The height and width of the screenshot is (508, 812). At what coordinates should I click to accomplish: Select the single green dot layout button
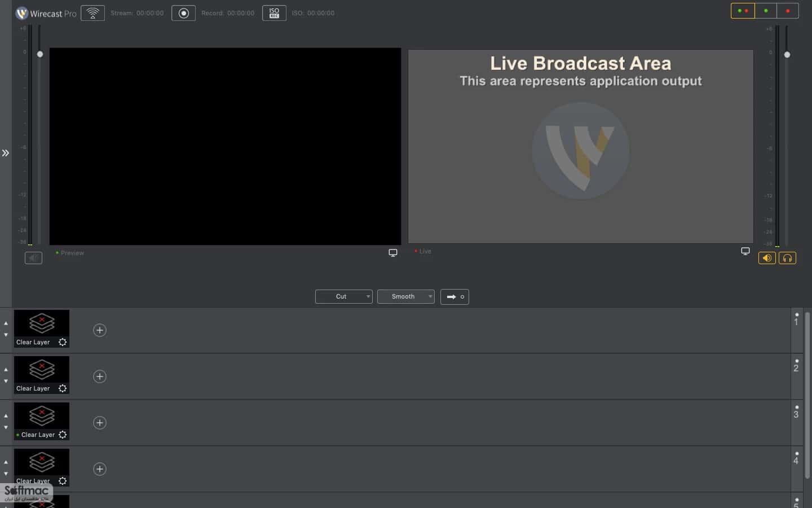pos(766,11)
